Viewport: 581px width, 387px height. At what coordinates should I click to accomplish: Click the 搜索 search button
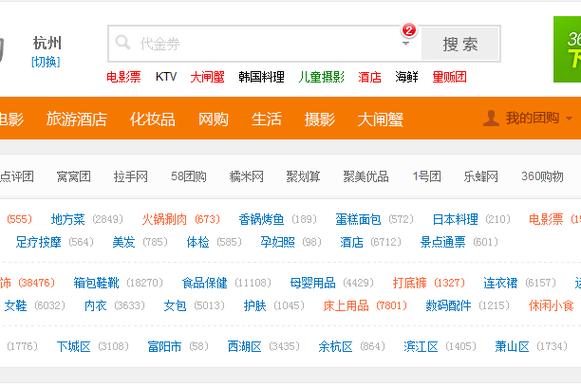point(460,44)
